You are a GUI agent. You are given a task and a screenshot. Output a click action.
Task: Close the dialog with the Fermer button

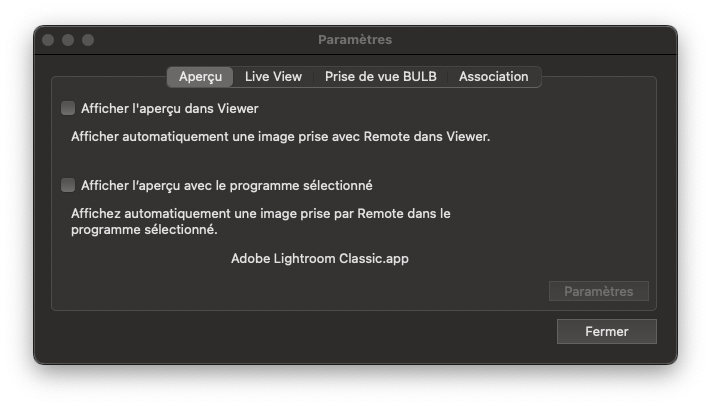[x=606, y=332]
